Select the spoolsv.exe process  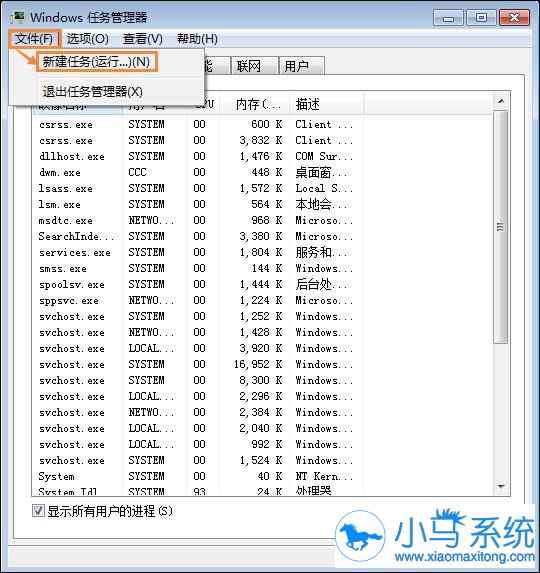197,284
